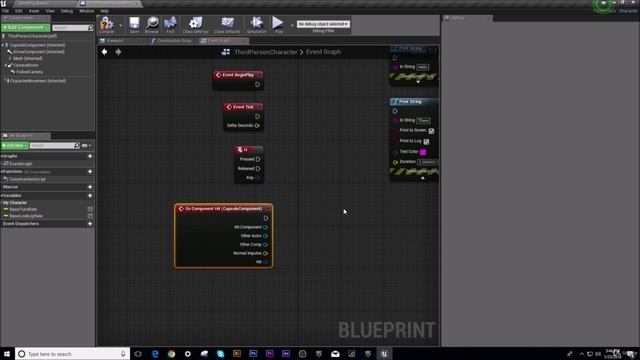Open the Add Component dropdown

26,27
